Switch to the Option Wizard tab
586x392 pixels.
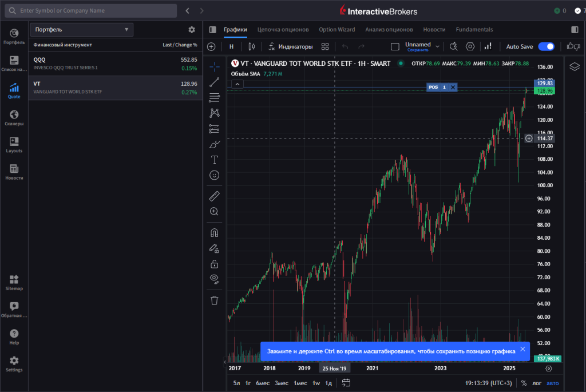pyautogui.click(x=336, y=29)
